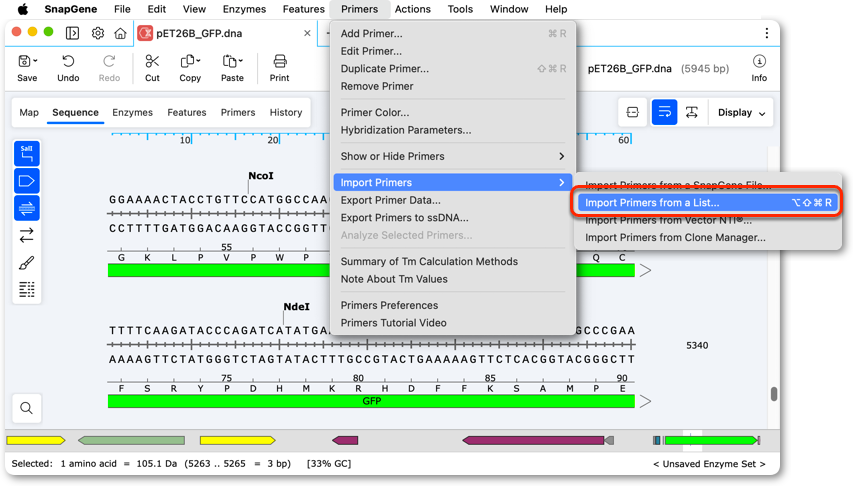Viewport: 853px width, 486px height.
Task: Open the Info panel icon
Action: (759, 61)
